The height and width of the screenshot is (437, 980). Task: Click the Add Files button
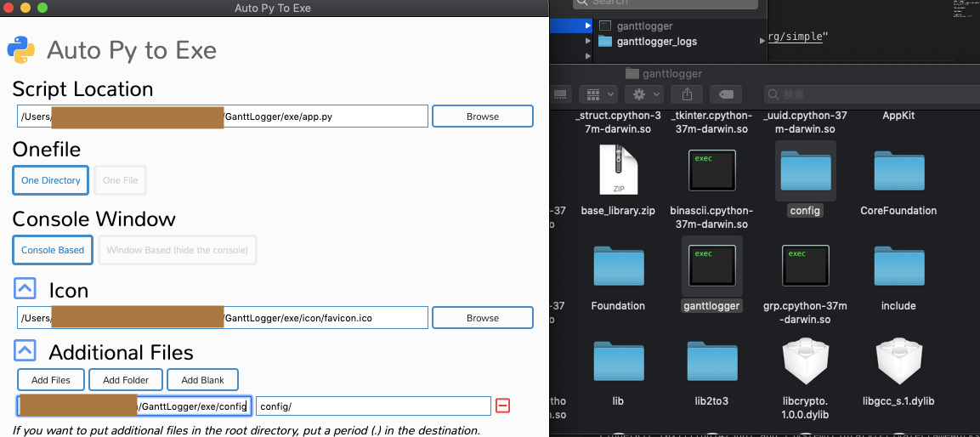51,379
